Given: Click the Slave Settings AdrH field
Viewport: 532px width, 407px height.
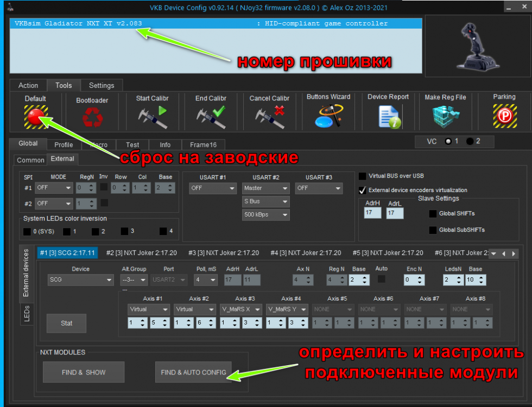Looking at the screenshot, I should point(372,213).
